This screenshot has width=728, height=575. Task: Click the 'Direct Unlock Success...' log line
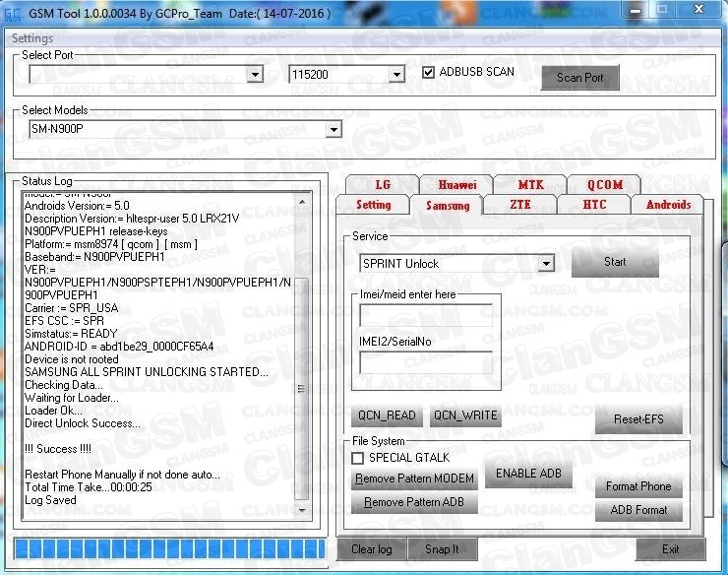point(83,423)
